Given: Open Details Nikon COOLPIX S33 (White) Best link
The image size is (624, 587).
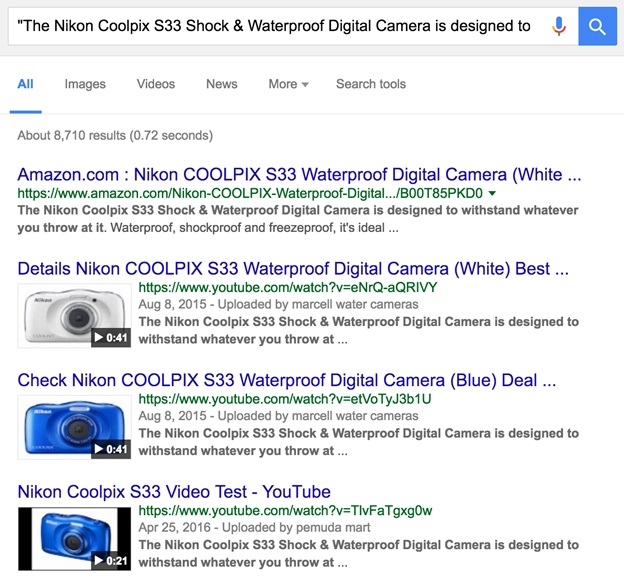Looking at the screenshot, I should [x=293, y=269].
